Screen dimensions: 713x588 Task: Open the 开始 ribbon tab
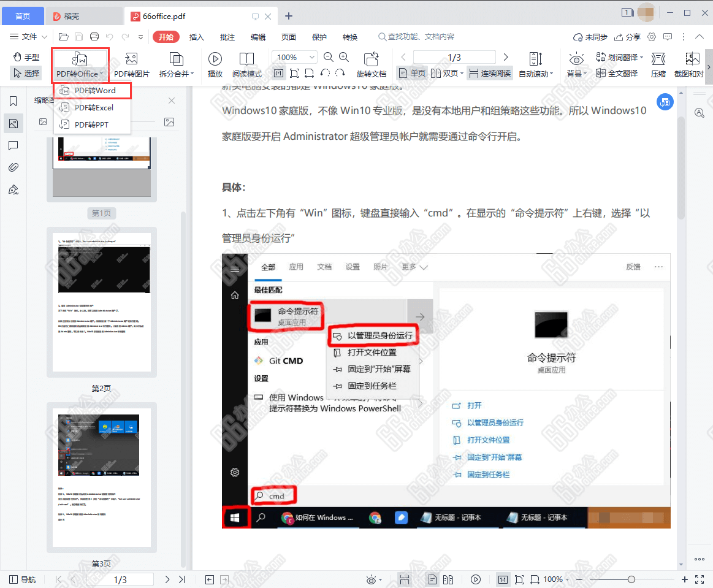(166, 37)
